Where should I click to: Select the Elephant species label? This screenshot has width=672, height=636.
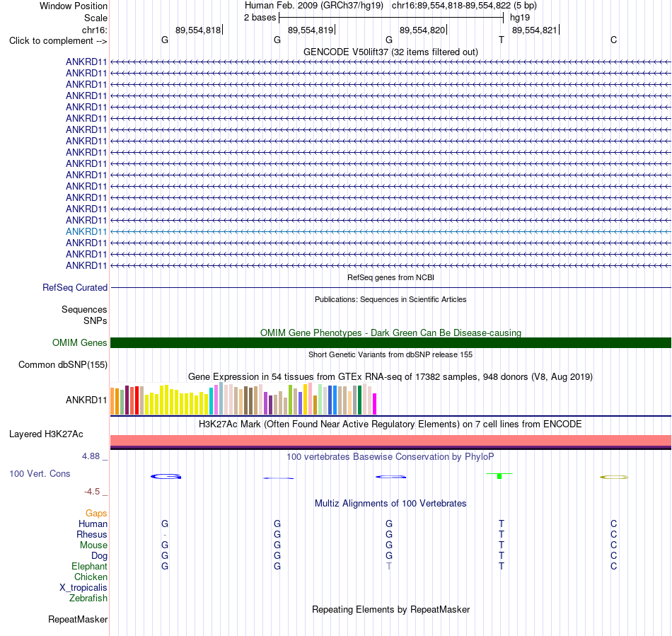(89, 566)
